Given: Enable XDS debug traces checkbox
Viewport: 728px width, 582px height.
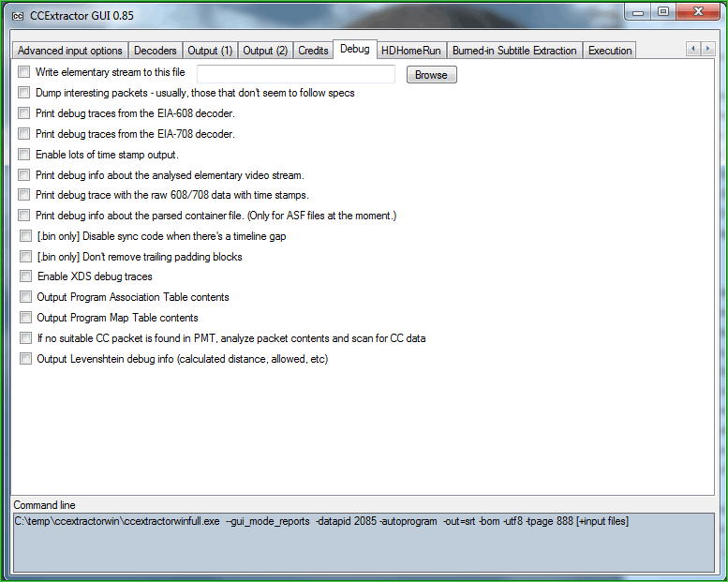Looking at the screenshot, I should (x=25, y=276).
